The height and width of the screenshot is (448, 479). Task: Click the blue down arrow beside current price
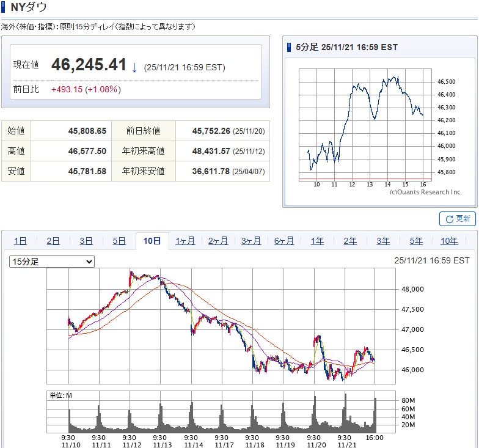point(134,67)
